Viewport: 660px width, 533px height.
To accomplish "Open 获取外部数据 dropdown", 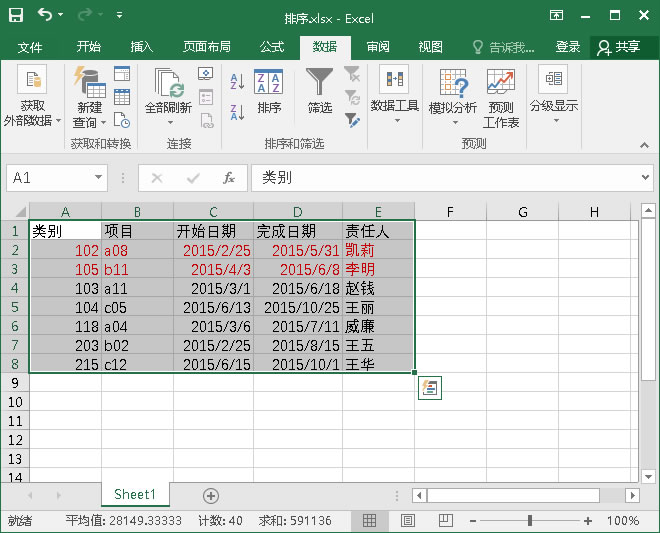I will (x=32, y=97).
